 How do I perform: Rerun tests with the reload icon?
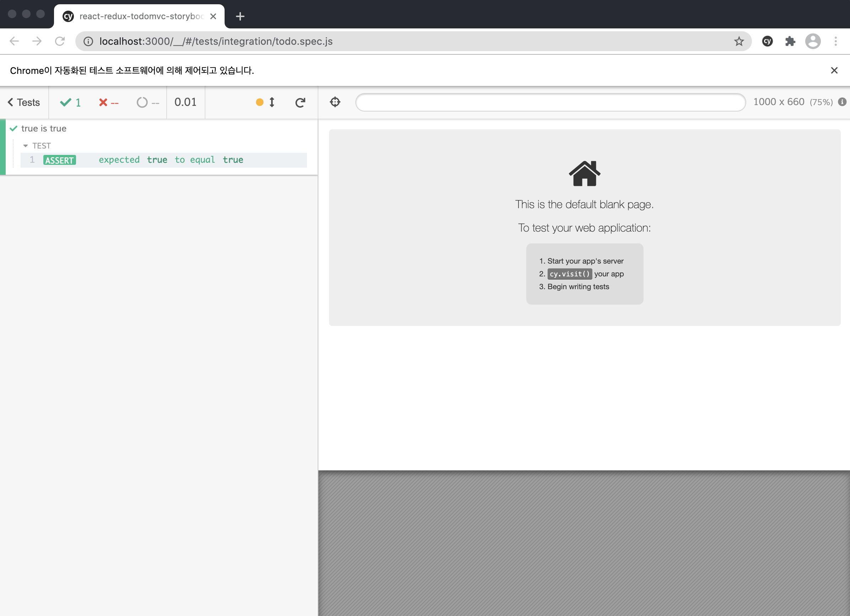300,102
